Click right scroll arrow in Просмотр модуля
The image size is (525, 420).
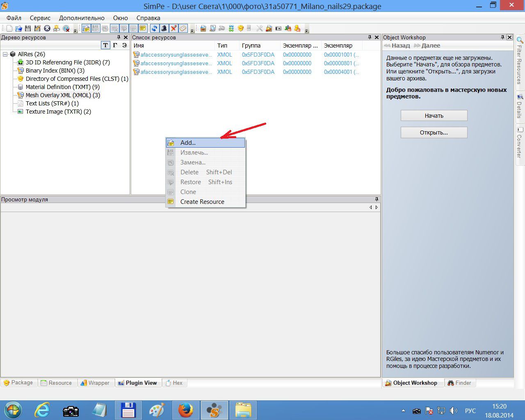point(377,208)
